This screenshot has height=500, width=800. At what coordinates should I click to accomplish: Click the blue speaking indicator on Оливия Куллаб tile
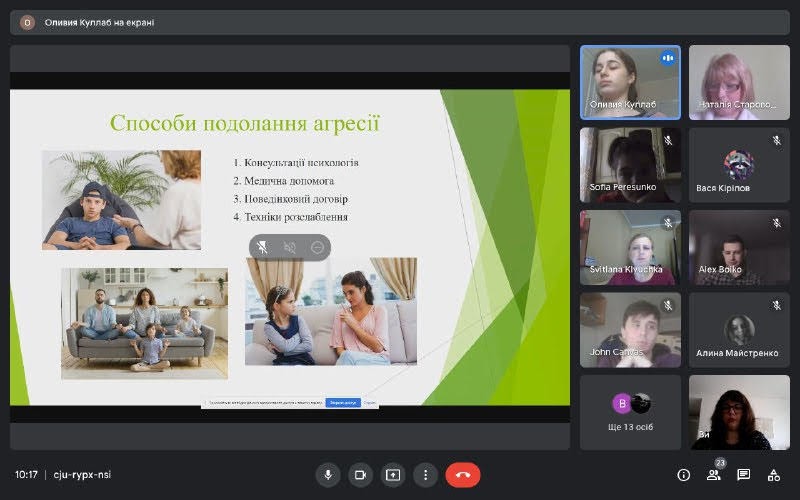coord(667,58)
